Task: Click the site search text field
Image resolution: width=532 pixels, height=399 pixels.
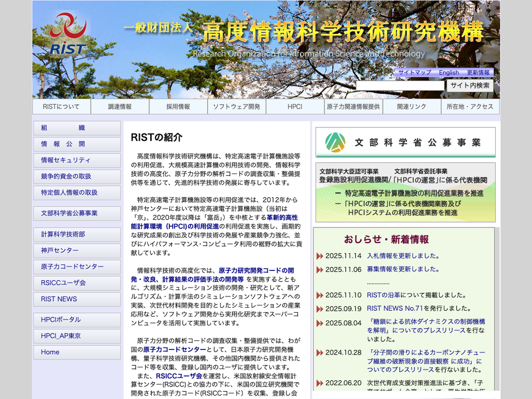Action: pos(399,86)
